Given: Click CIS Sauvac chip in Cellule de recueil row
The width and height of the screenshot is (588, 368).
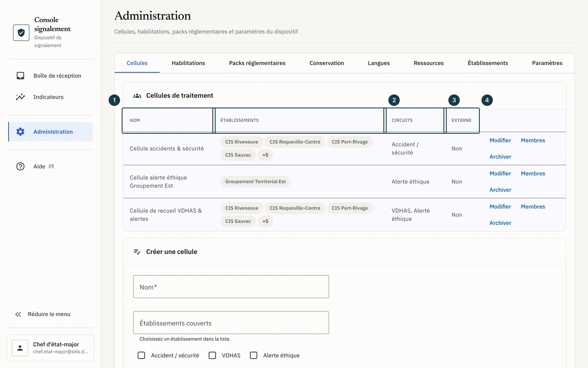Looking at the screenshot, I should click(238, 221).
